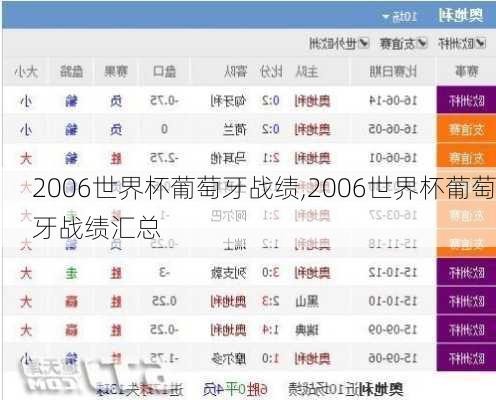496x400 pixels.
Task: Click the 负 outcome in 16-06-05 row
Action: coord(116,129)
